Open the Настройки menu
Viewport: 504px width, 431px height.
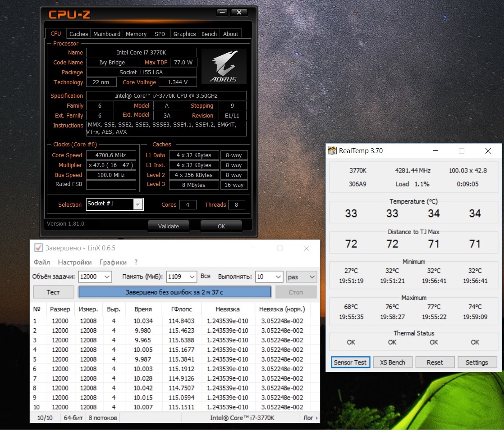tap(74, 262)
